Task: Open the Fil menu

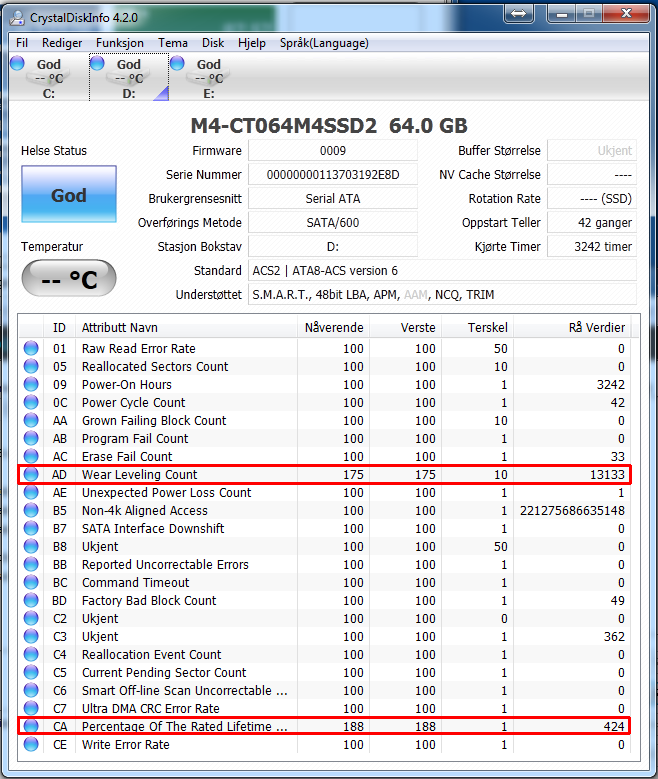Action: tap(21, 43)
